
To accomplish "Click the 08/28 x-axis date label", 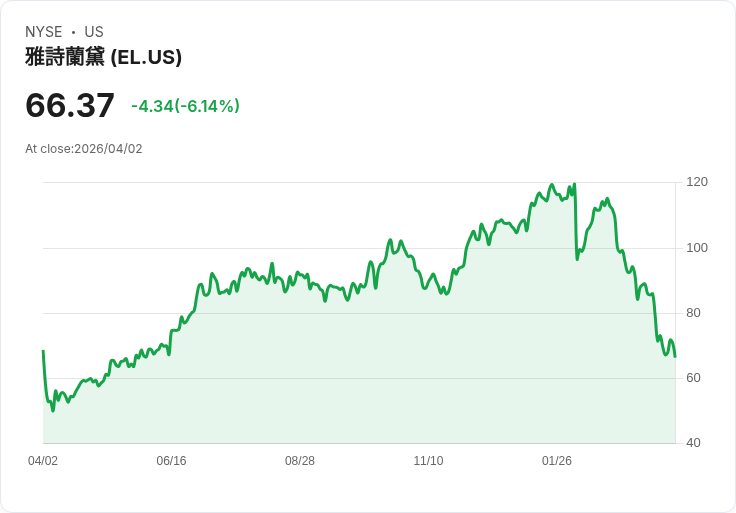I will pos(300,460).
